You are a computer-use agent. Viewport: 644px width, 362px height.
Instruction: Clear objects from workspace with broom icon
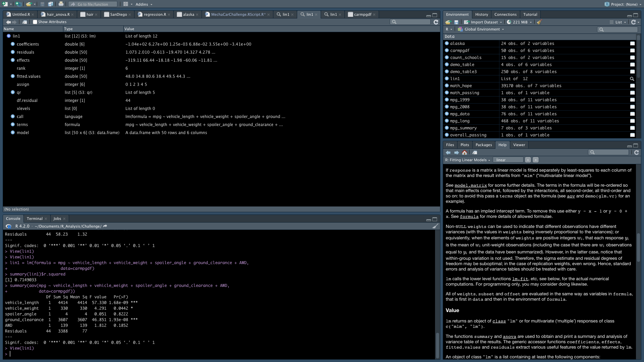tap(539, 22)
